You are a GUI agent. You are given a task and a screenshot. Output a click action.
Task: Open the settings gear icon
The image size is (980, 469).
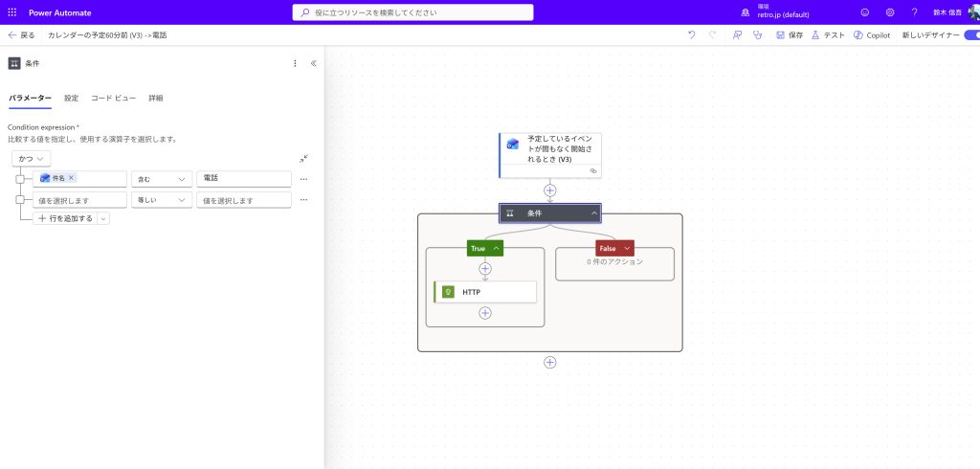click(x=889, y=12)
